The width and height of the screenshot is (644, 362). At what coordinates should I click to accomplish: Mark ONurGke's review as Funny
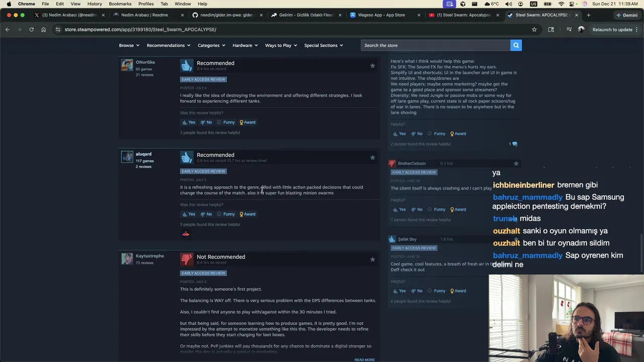click(x=225, y=122)
